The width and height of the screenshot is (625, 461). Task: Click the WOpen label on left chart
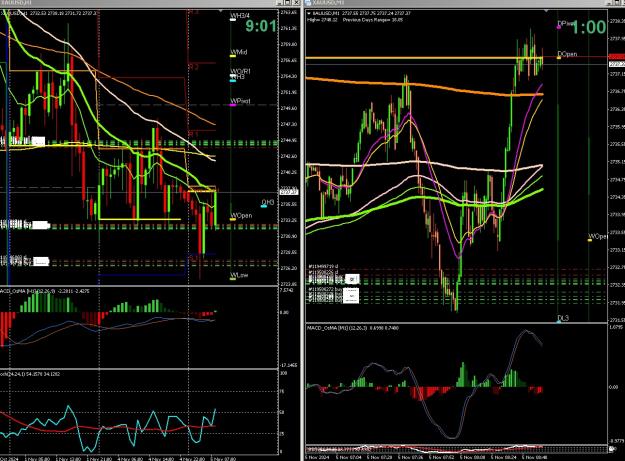pos(241,216)
